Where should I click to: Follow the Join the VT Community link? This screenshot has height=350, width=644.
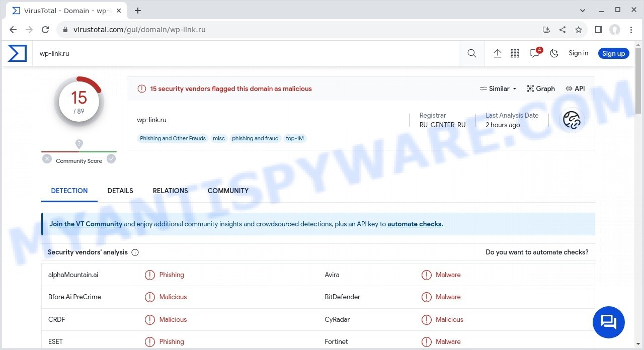[x=86, y=224]
